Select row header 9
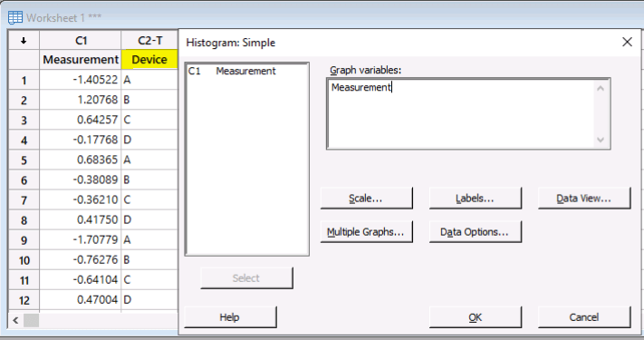This screenshot has width=644, height=340. point(24,240)
